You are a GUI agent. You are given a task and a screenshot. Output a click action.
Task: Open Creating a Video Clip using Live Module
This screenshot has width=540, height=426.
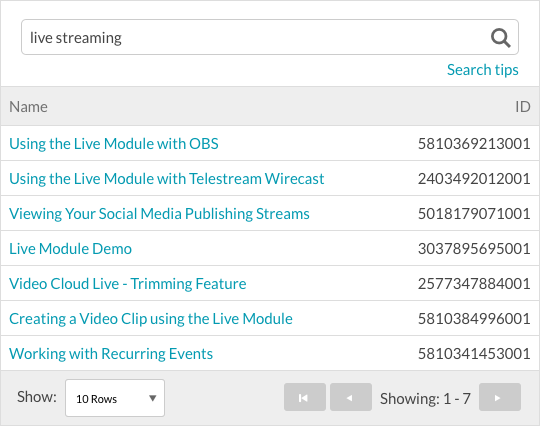[151, 319]
